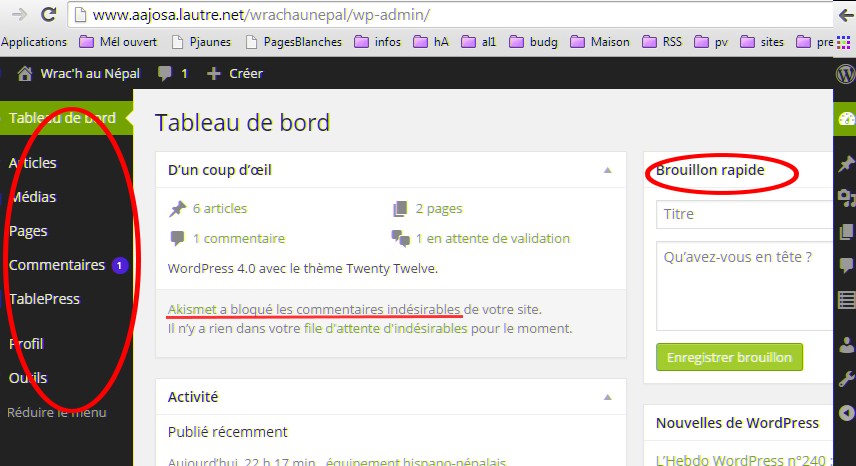Click the Créer admin bar item
This screenshot has width=856, height=466.
235,73
